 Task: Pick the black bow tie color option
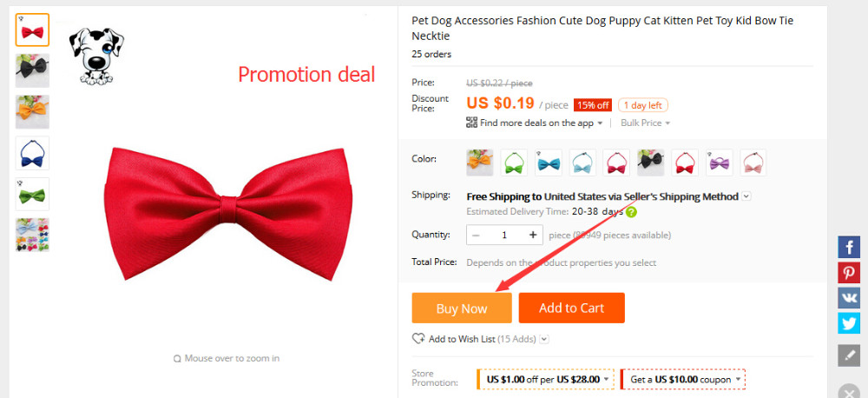click(650, 162)
